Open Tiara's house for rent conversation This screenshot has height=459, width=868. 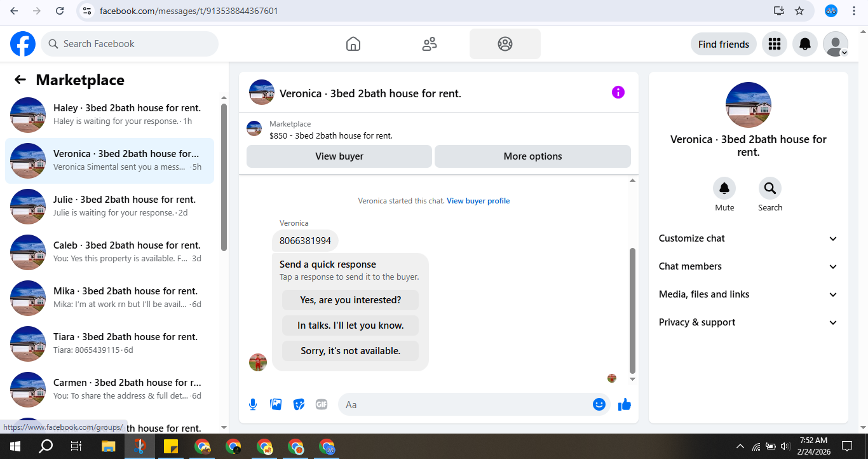(x=109, y=344)
